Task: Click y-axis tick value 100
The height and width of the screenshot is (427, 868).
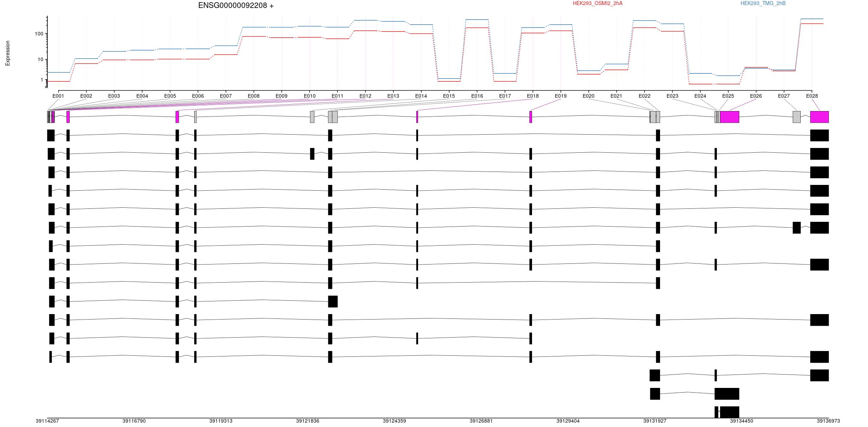Action: [39, 34]
